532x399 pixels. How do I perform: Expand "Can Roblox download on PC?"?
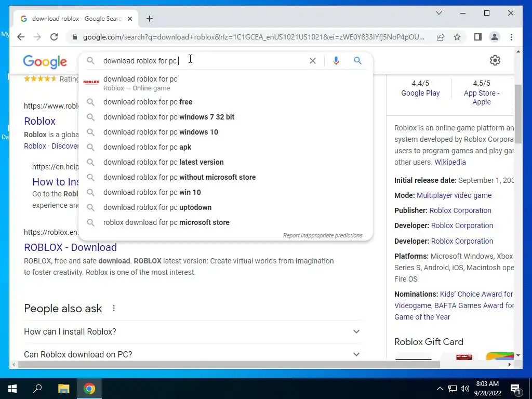click(193, 354)
